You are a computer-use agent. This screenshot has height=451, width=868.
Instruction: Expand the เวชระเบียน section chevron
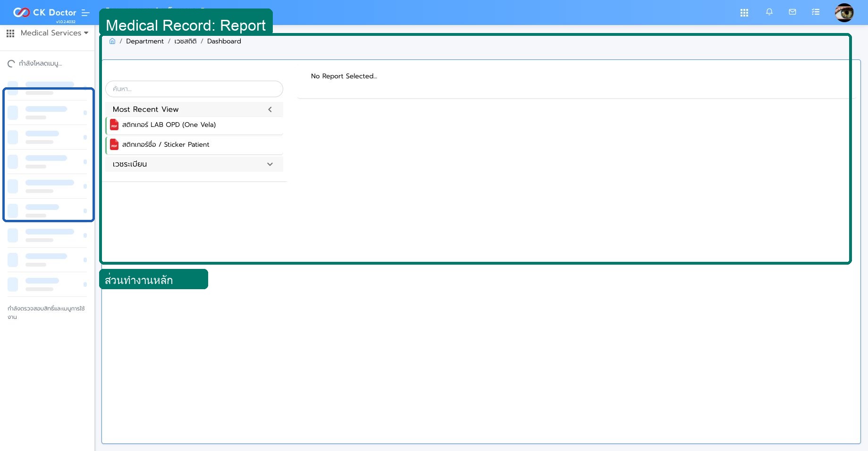coord(270,164)
